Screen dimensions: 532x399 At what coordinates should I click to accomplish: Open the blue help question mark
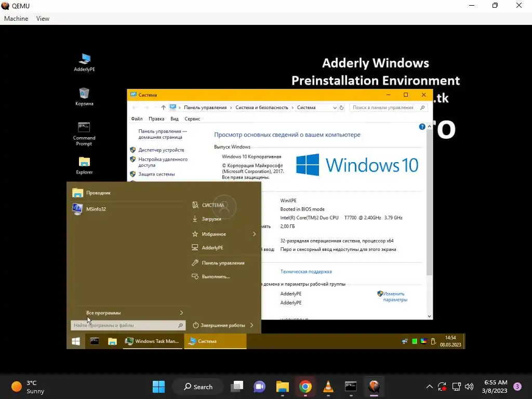click(x=422, y=127)
